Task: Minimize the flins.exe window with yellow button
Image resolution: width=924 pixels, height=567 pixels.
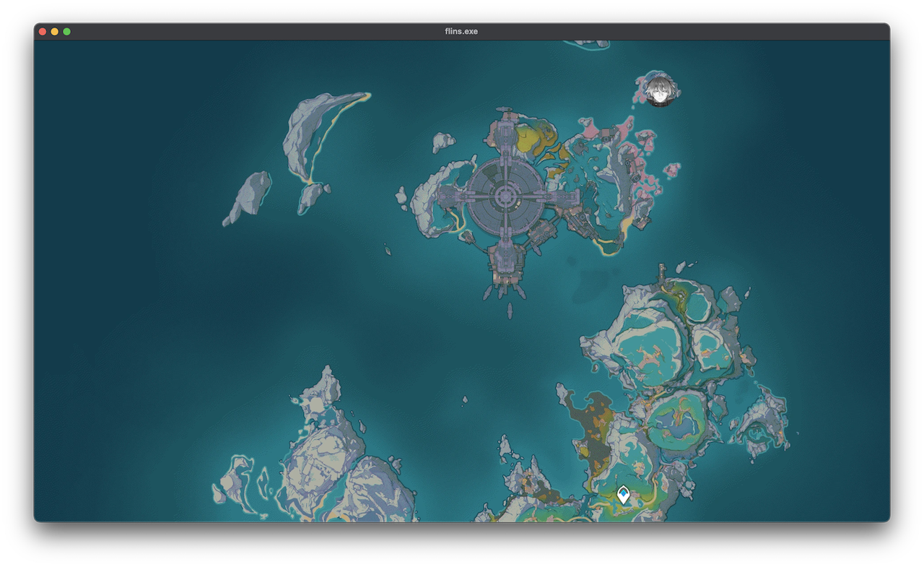Action: 55,32
